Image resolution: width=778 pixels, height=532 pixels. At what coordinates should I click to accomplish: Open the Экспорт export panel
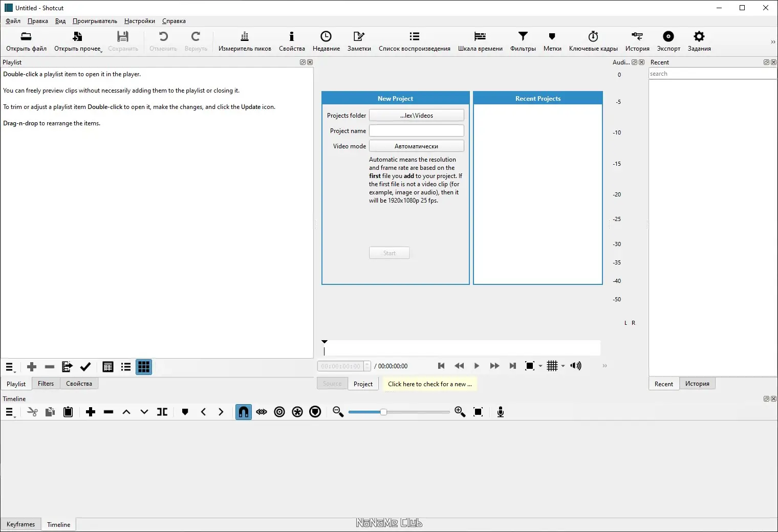[x=668, y=42]
